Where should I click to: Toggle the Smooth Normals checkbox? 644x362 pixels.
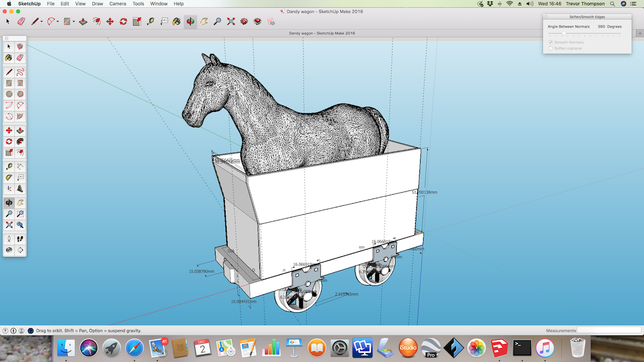pyautogui.click(x=551, y=42)
